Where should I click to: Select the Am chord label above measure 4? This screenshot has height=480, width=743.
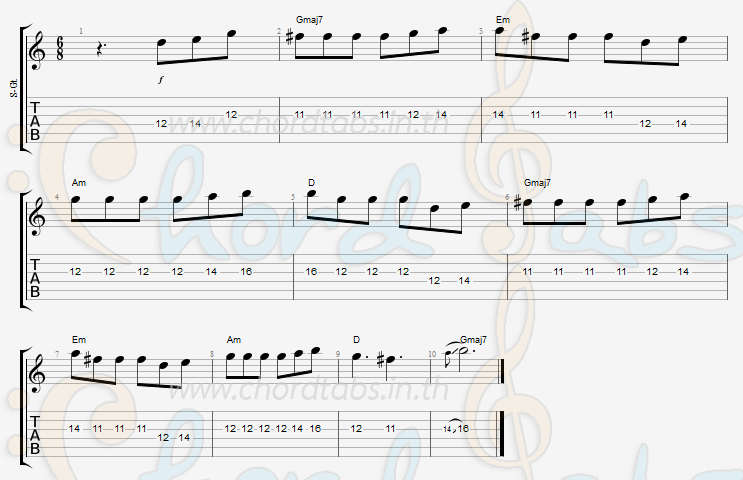pos(79,183)
